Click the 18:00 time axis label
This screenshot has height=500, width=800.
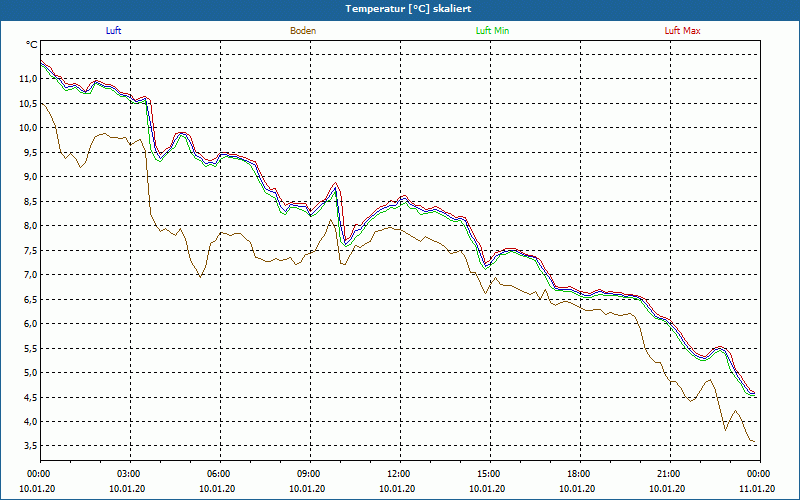(577, 474)
